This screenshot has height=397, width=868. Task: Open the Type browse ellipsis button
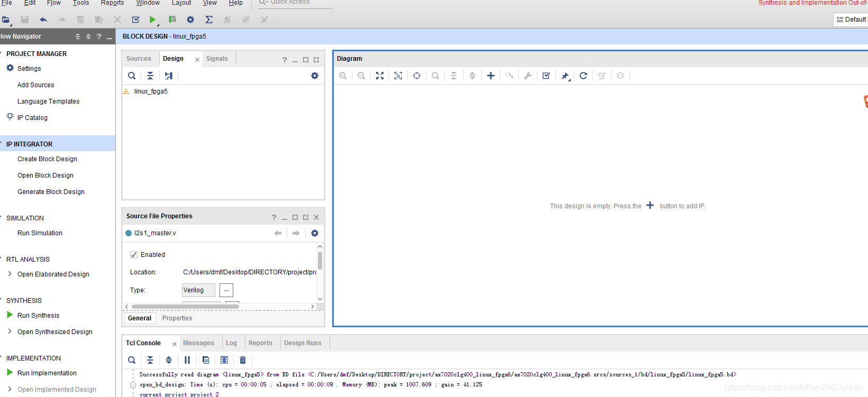tap(226, 290)
